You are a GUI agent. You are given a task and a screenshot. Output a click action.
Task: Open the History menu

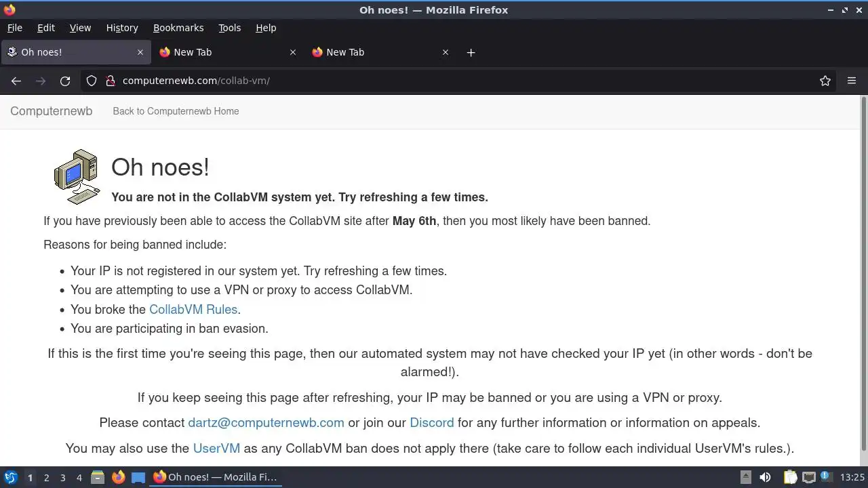pyautogui.click(x=122, y=28)
